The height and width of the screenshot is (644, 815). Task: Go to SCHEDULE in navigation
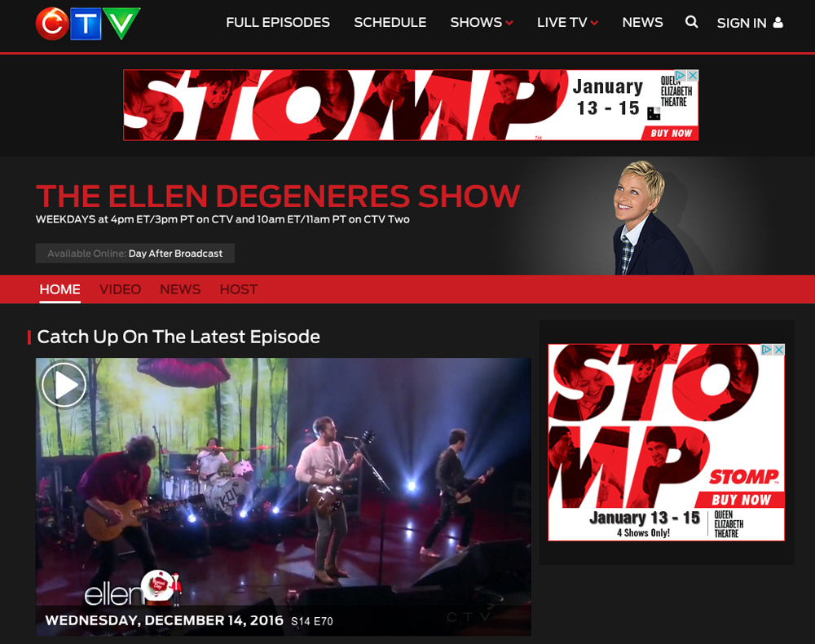[390, 22]
